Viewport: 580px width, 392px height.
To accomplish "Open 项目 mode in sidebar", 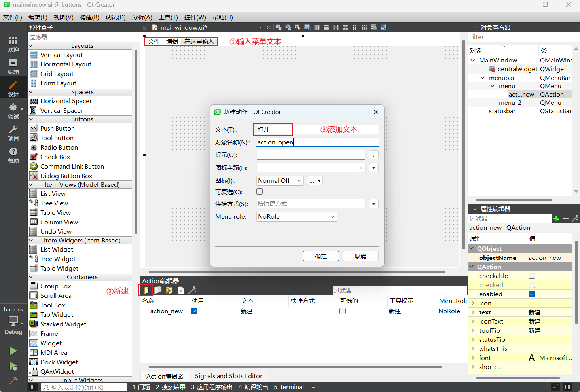I will pos(13,133).
